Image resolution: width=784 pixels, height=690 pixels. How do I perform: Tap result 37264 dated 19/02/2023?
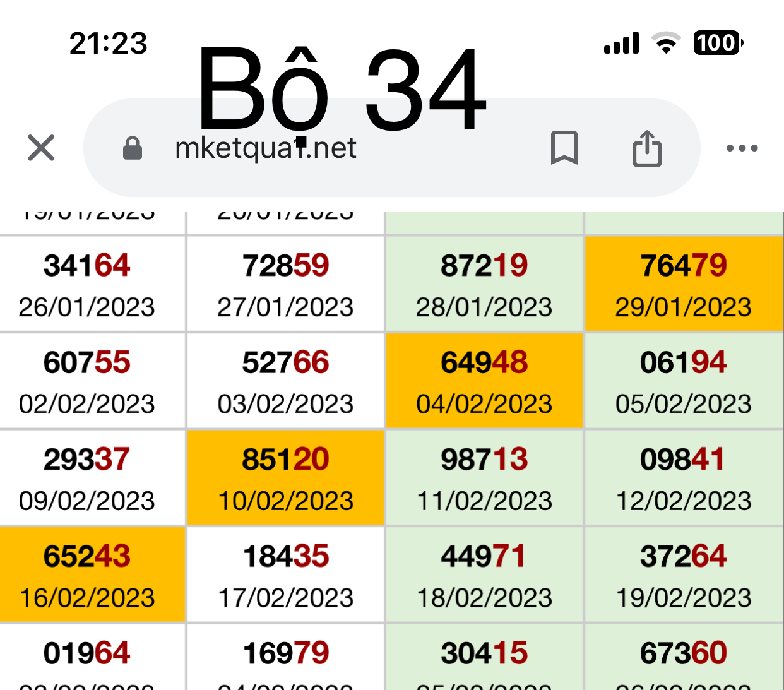click(684, 575)
